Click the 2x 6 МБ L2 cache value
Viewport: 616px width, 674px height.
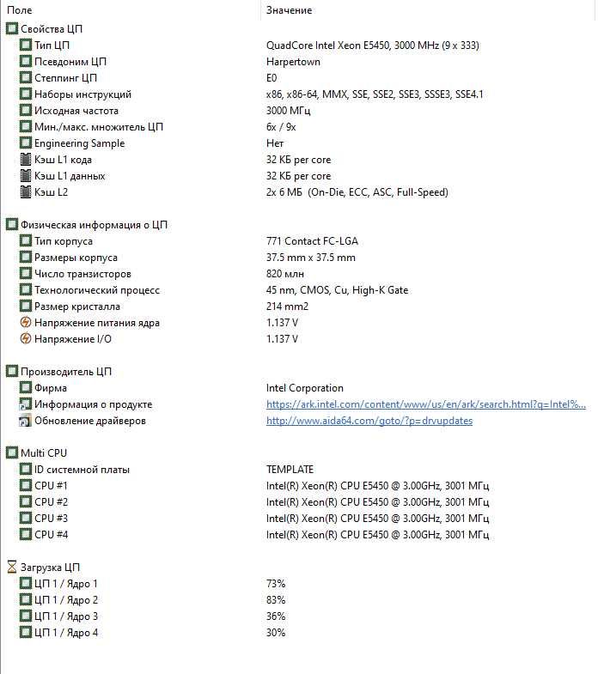pyautogui.click(x=357, y=192)
